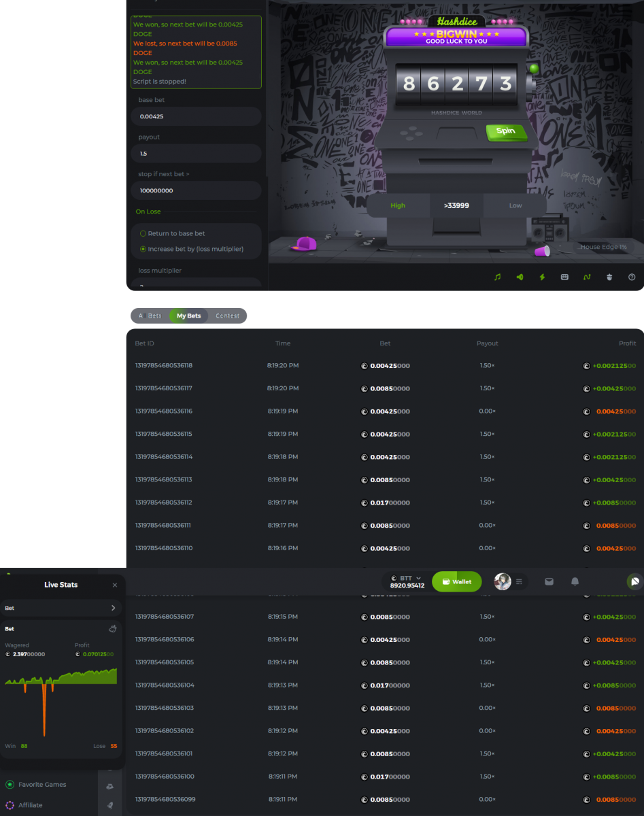Open the keyboard hotkeys icon
Screen dimensions: 644x816
[x=564, y=277]
